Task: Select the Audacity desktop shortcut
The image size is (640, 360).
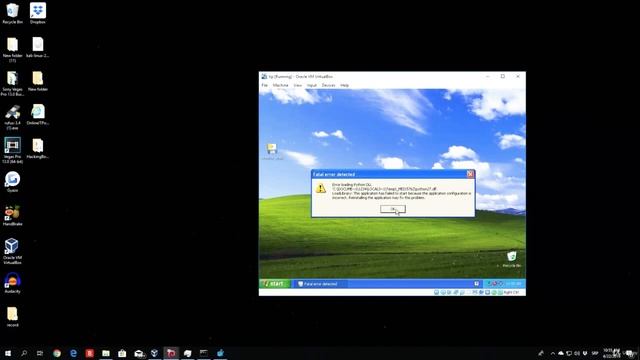Action: coord(12,283)
